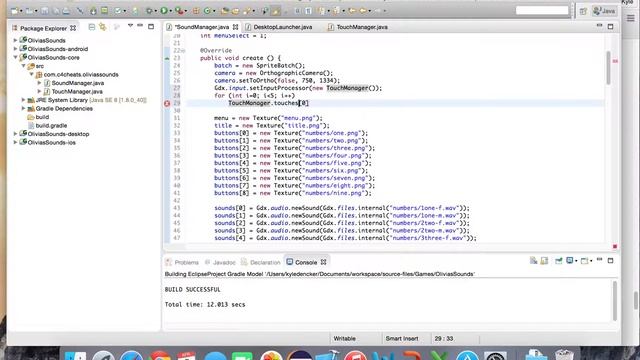Maximize the editor area
The width and height of the screenshot is (640, 360).
pyautogui.click(x=611, y=27)
